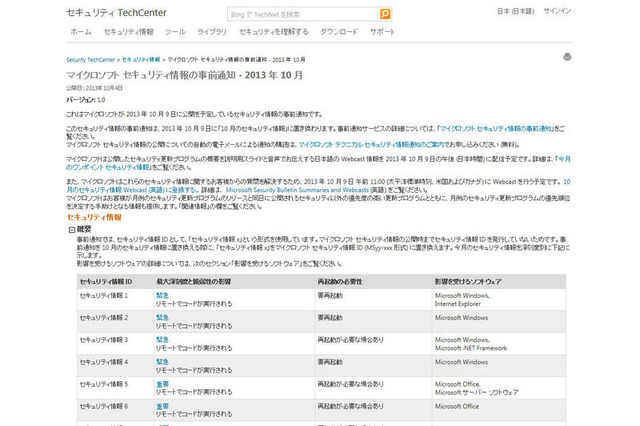The height and width of the screenshot is (426, 640).
Task: Open the セキュリティ情報 nav menu
Action: click(x=129, y=32)
